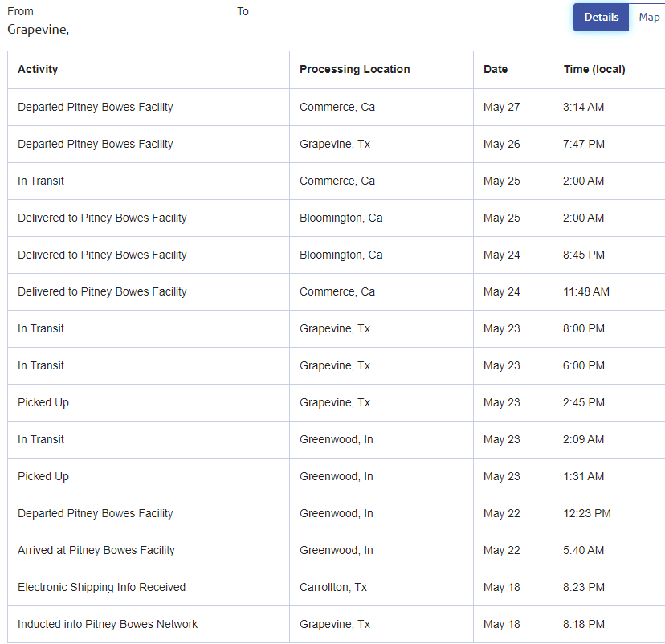
Task: Select the Picked Up entry in Grapevine
Action: pyautogui.click(x=43, y=402)
